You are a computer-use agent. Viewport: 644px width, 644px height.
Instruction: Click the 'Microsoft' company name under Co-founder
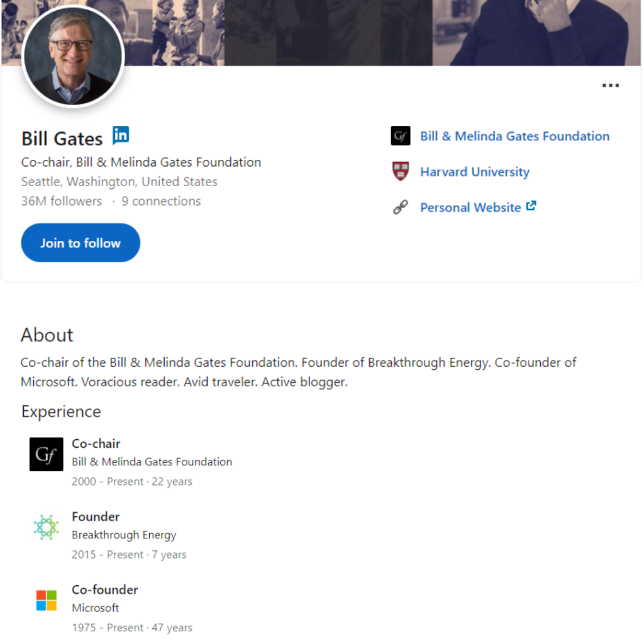click(x=96, y=608)
